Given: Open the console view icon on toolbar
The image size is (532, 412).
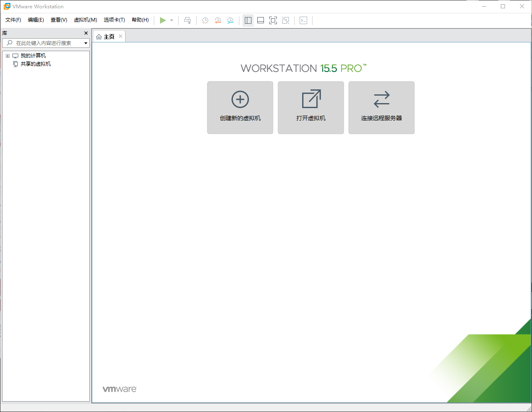Looking at the screenshot, I should [303, 20].
